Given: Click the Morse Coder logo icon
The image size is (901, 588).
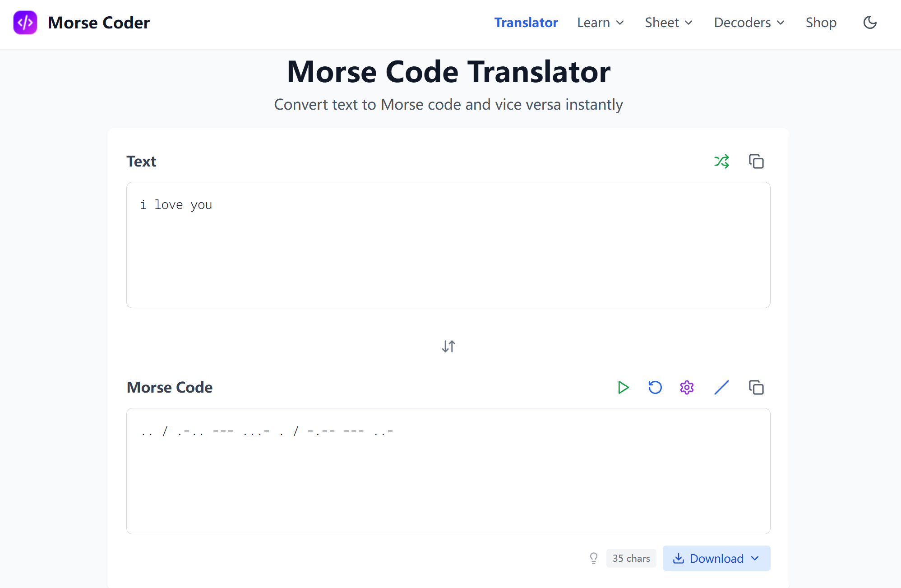Looking at the screenshot, I should coord(25,22).
